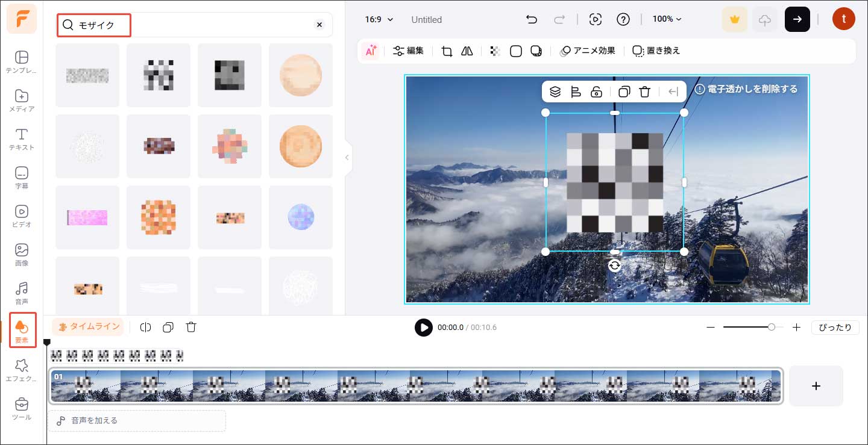Flip the element with the mirror icon

tap(467, 51)
